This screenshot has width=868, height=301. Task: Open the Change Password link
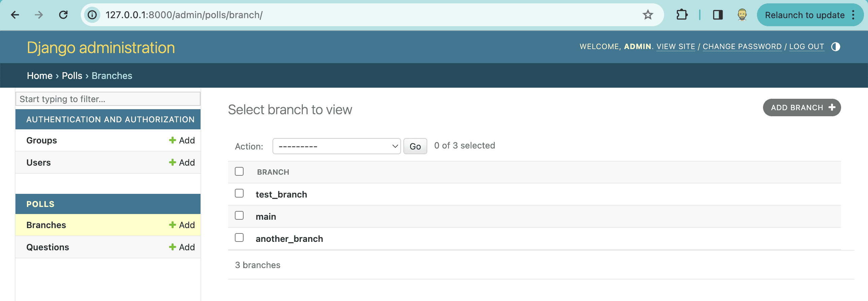742,47
